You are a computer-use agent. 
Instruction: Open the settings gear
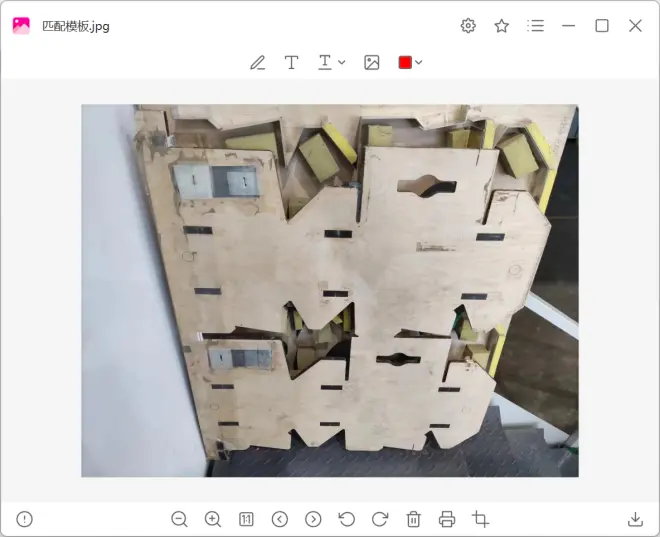(468, 26)
